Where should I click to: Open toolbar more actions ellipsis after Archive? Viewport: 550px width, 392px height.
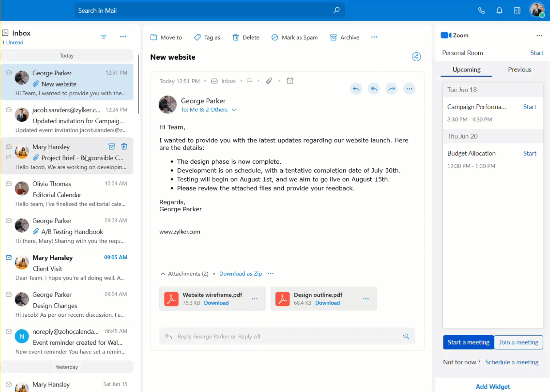[374, 37]
